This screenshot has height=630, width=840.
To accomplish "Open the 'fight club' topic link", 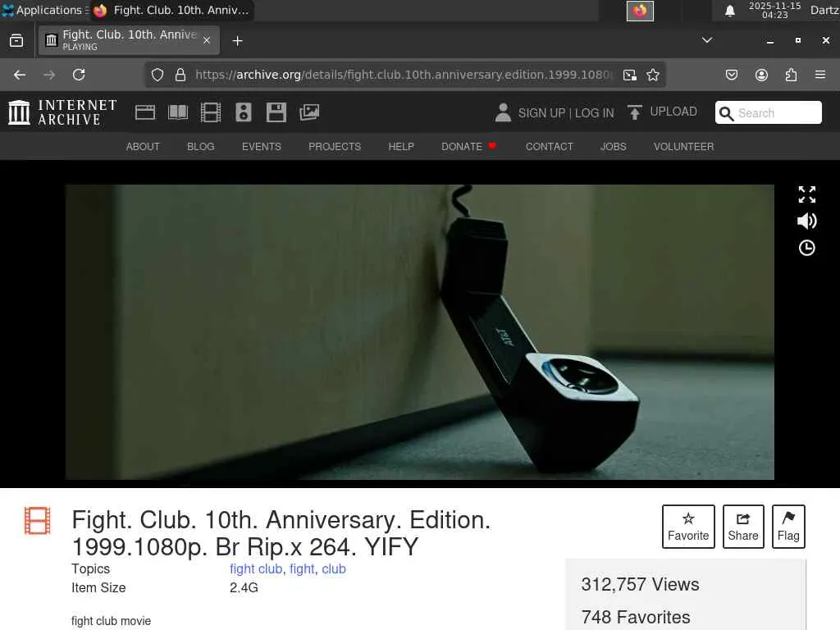I will click(x=256, y=569).
